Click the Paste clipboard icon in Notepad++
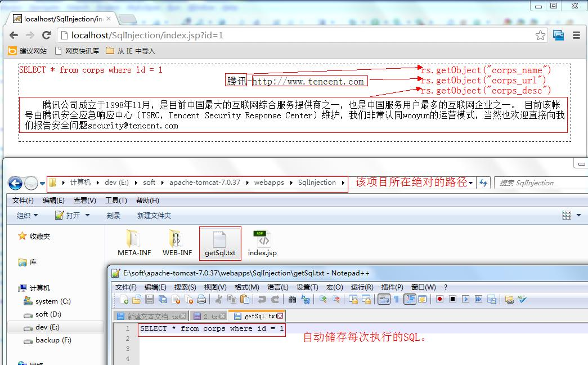Image resolution: width=588 pixels, height=365 pixels. (x=245, y=299)
